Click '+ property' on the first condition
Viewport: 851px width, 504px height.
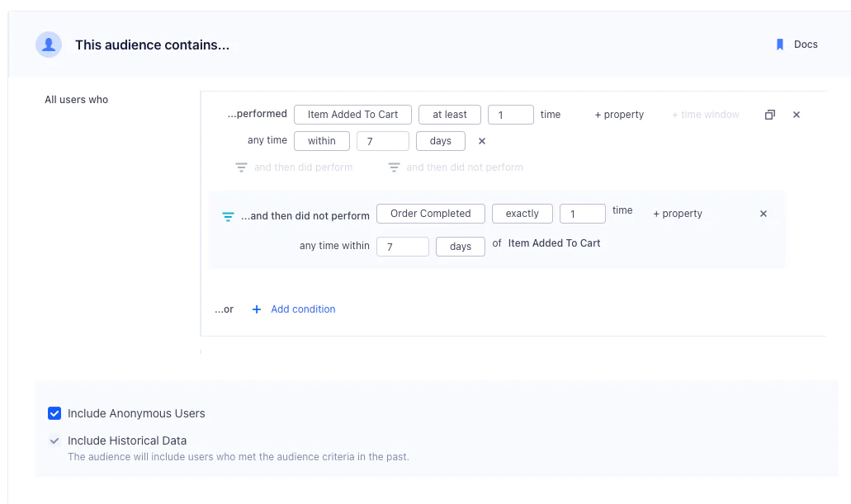tap(618, 115)
